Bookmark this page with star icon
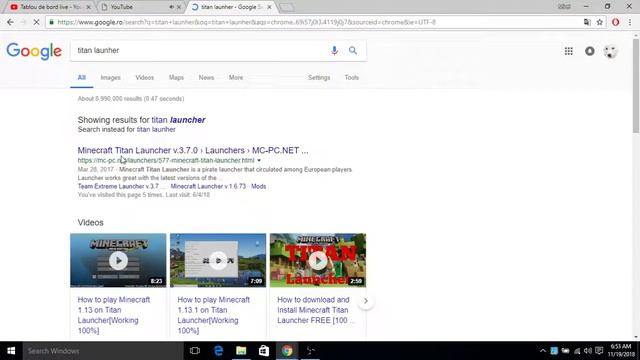 coord(599,22)
